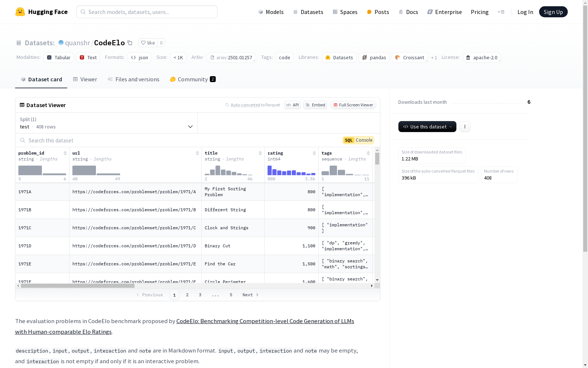Screen dimensions: 588x368
Task: Open the Community tab
Action: [193, 79]
